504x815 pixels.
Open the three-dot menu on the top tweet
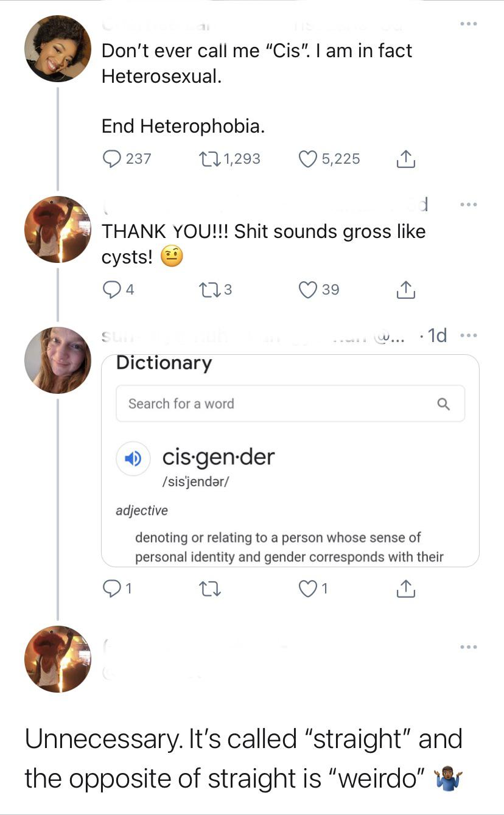coord(469,23)
